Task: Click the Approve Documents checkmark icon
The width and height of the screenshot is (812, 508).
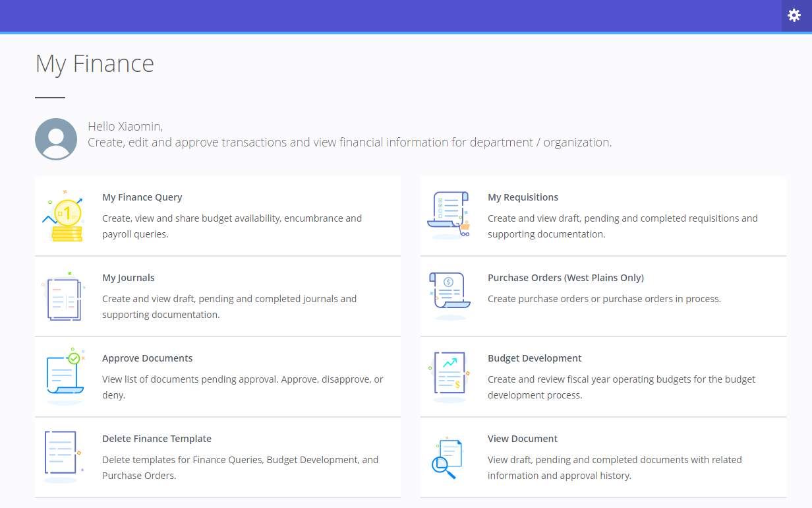Action: (x=65, y=376)
